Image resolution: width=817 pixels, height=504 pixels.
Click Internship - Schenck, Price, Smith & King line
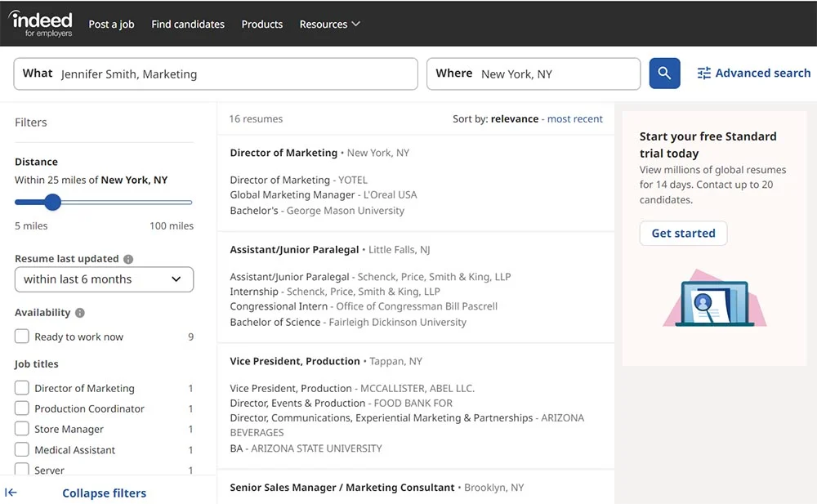[x=335, y=292]
